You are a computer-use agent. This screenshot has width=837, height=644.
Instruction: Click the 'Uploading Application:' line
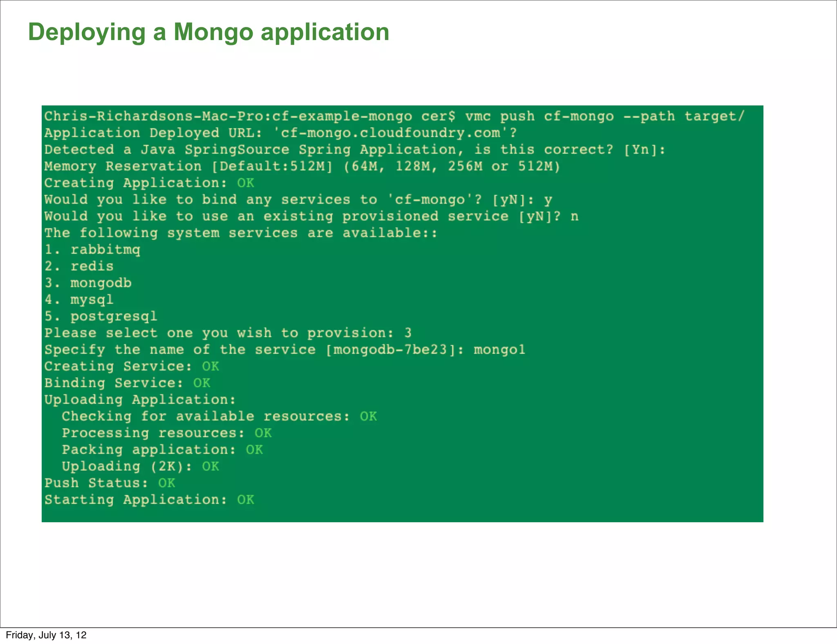coord(140,400)
